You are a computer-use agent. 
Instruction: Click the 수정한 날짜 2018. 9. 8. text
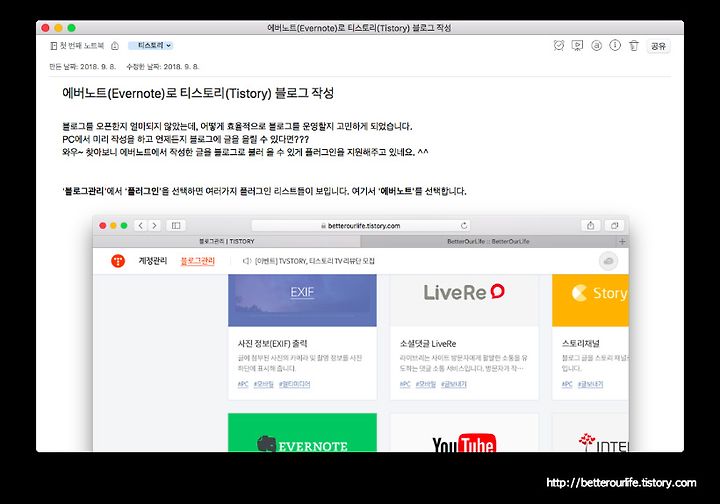[163, 67]
